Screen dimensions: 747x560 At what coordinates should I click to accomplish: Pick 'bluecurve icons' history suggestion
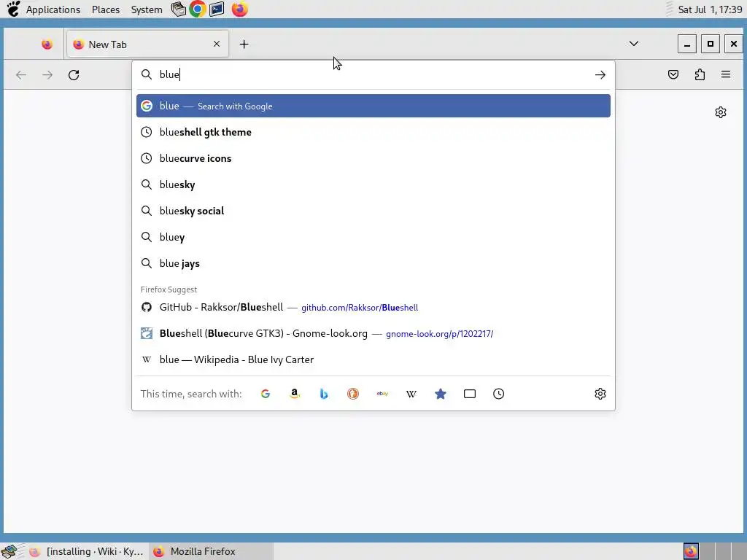373,158
